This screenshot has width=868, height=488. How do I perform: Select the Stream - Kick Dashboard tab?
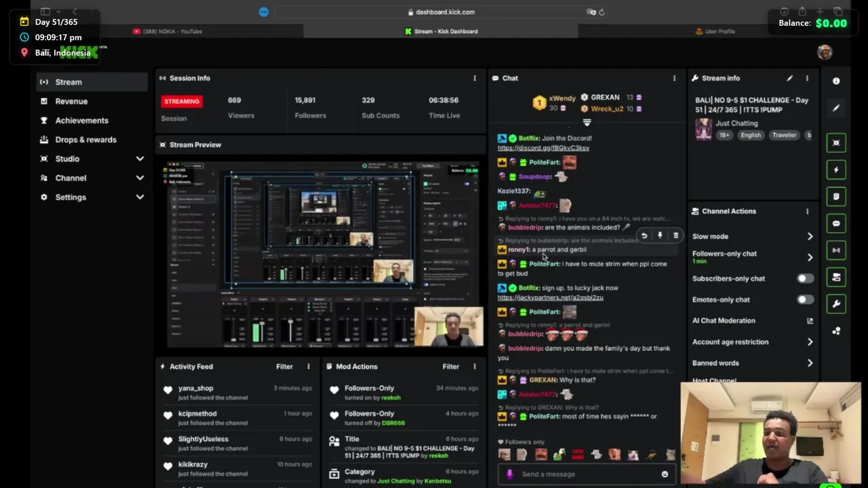pyautogui.click(x=441, y=31)
